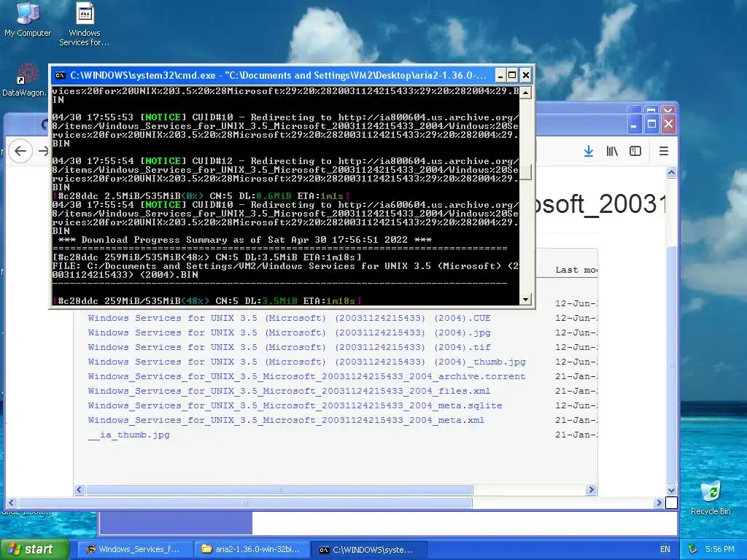The width and height of the screenshot is (747, 560).
Task: Open Windows Services for… desktop file icon
Action: [x=85, y=24]
